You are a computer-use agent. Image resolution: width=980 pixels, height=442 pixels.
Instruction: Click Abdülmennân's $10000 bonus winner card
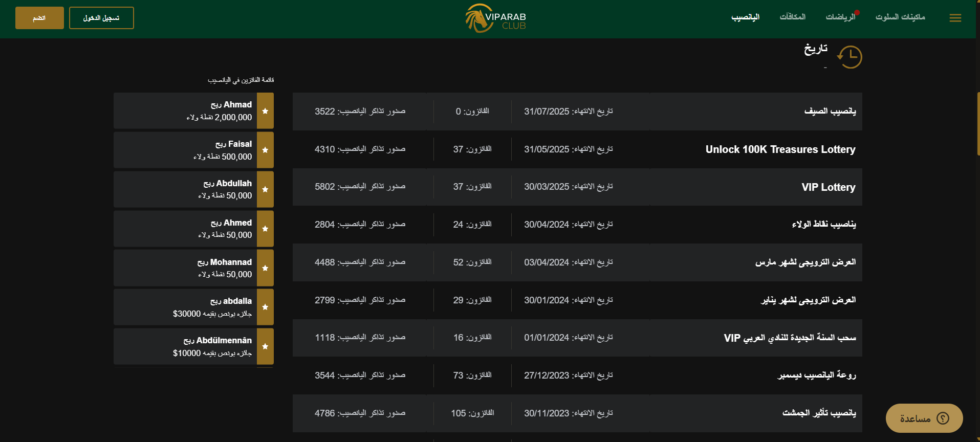[193, 346]
